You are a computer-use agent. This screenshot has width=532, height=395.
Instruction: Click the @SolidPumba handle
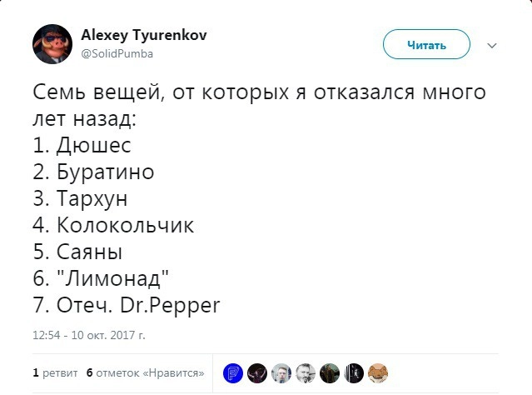click(117, 53)
